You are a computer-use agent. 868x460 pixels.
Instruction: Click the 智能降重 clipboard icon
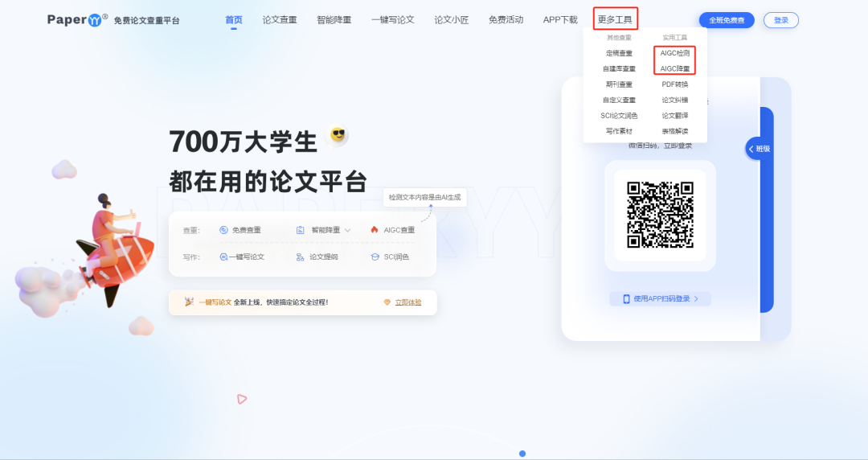click(x=300, y=230)
